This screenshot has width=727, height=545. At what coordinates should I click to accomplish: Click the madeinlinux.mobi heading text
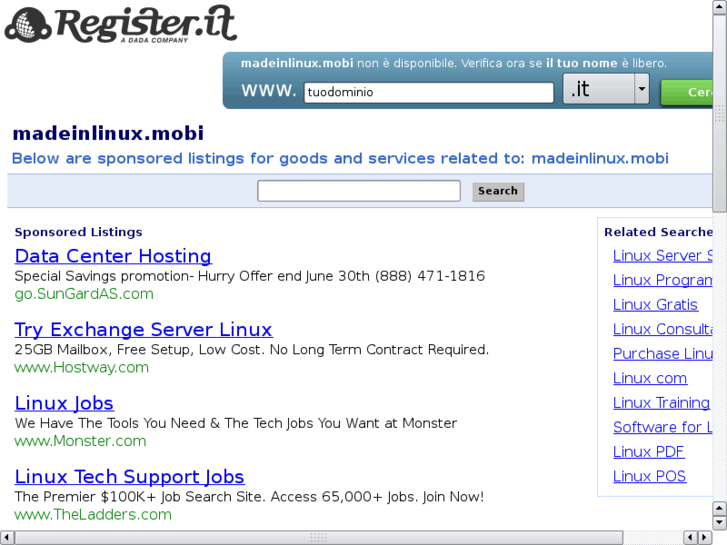[108, 134]
